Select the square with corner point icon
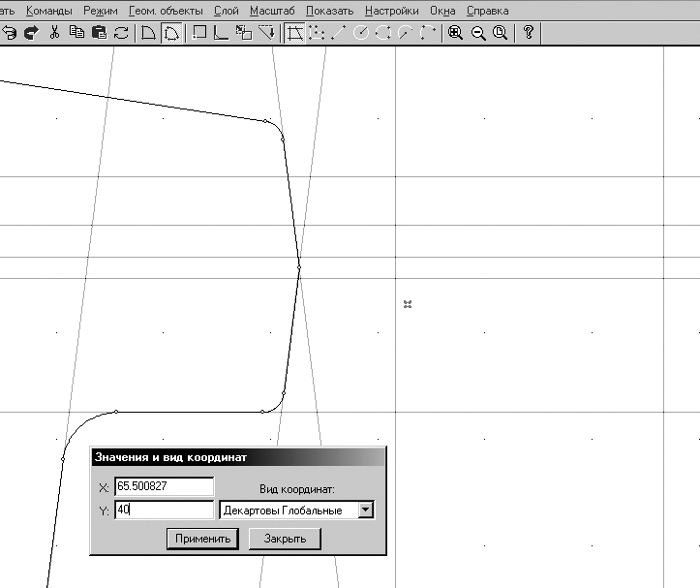This screenshot has height=588, width=700. pos(199,33)
